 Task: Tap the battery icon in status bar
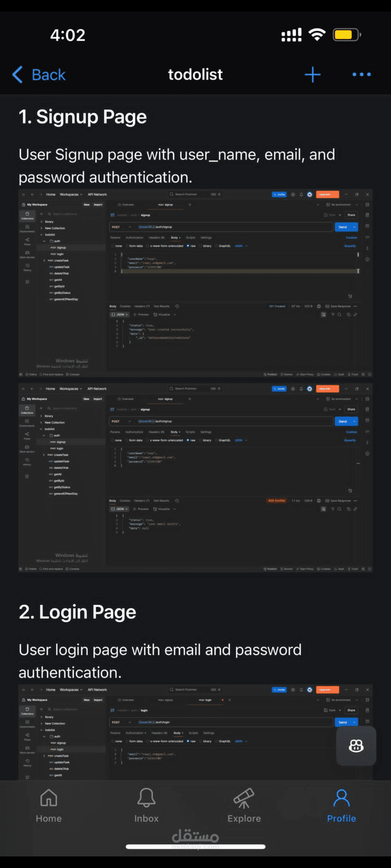pyautogui.click(x=347, y=35)
